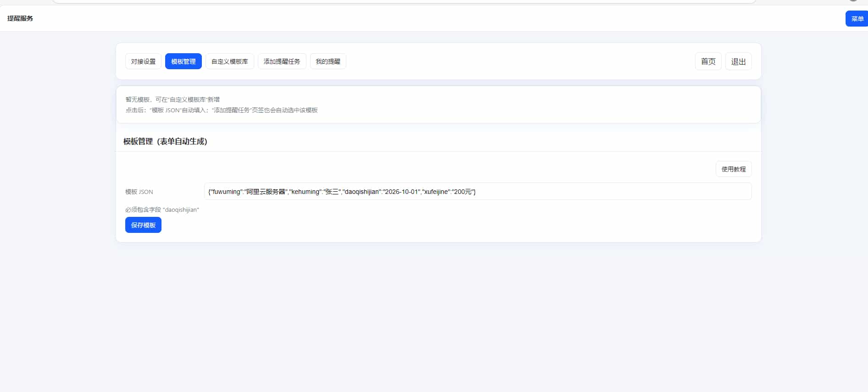The image size is (868, 392).
Task: Open the 使用教程 guide
Action: [x=733, y=169]
